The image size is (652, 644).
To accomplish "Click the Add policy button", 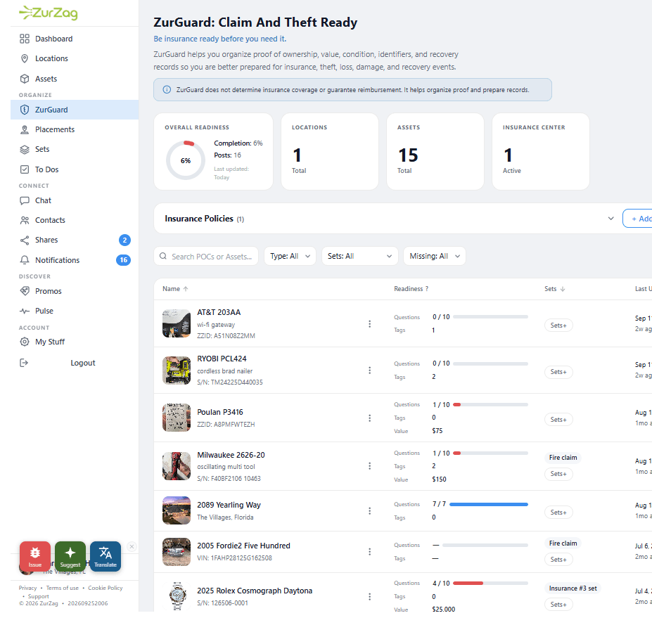I will click(x=637, y=219).
